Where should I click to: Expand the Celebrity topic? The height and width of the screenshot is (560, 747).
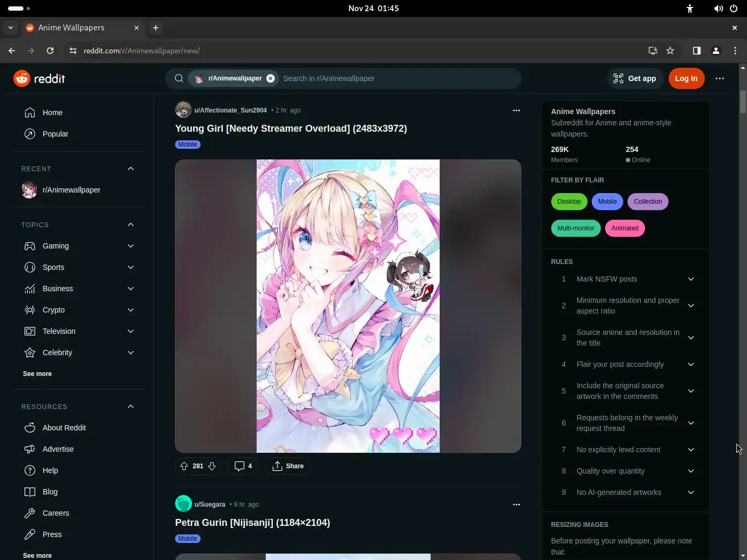(131, 353)
